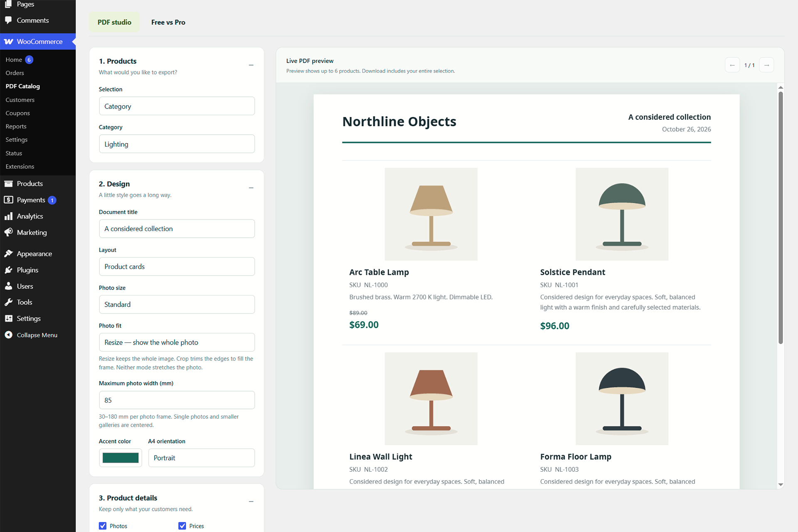Screen dimensions: 798x532
Task: Click the Payments dollar icon
Action: tap(8, 200)
